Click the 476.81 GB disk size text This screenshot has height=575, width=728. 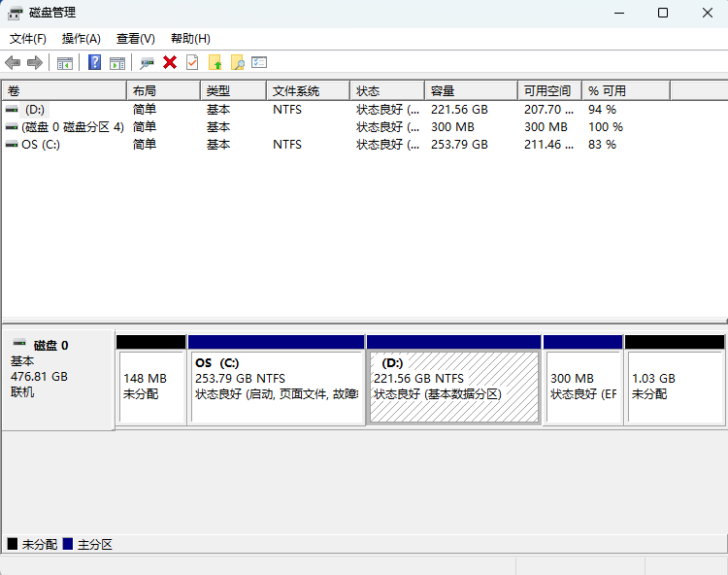[x=39, y=376]
